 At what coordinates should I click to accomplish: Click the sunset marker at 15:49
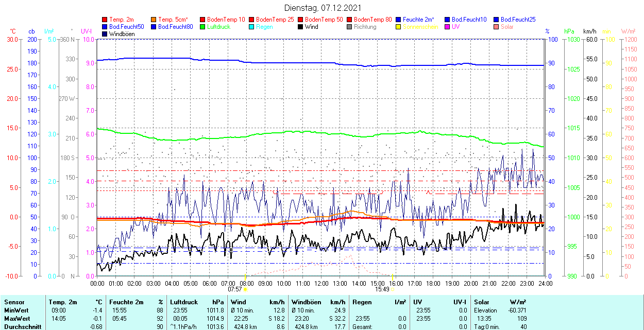pos(393,289)
